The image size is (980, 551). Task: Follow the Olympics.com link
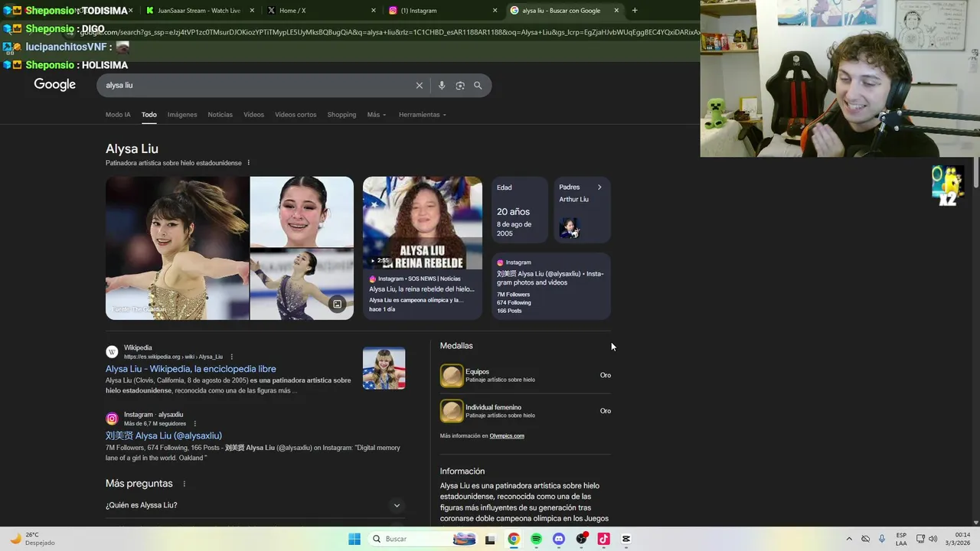(507, 436)
